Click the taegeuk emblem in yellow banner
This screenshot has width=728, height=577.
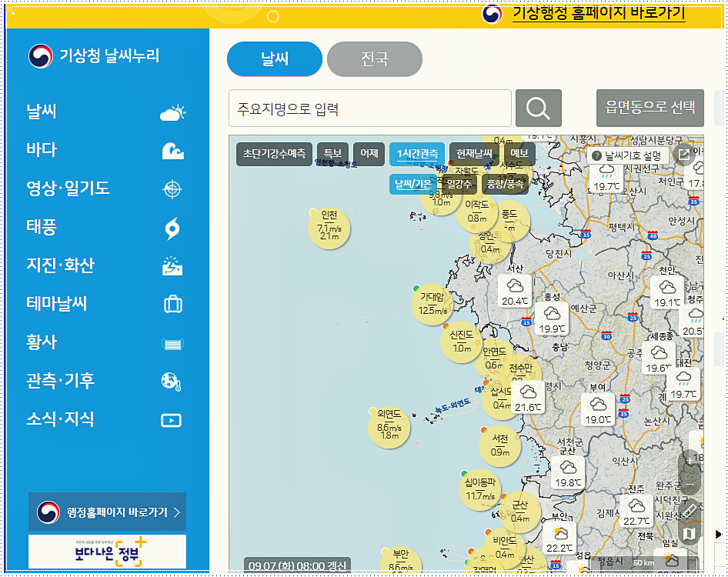click(493, 14)
